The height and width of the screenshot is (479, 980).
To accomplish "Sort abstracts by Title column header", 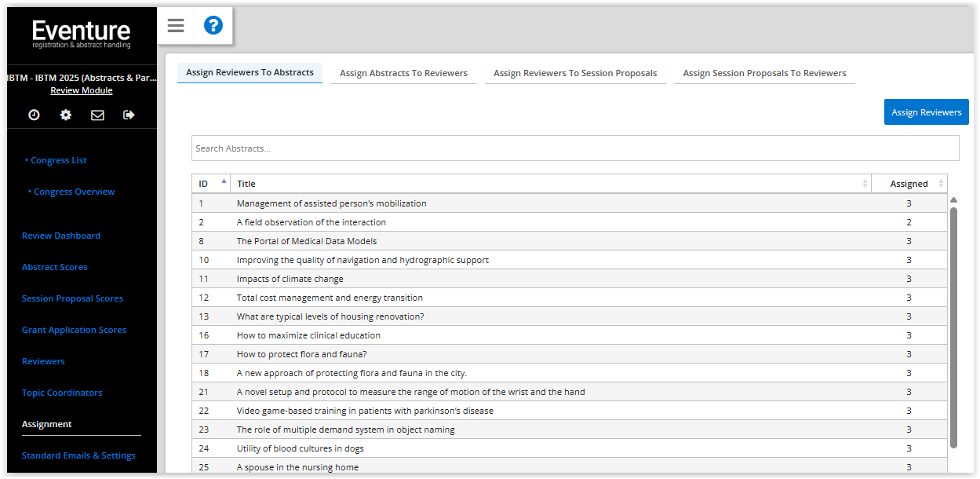I will click(x=549, y=184).
